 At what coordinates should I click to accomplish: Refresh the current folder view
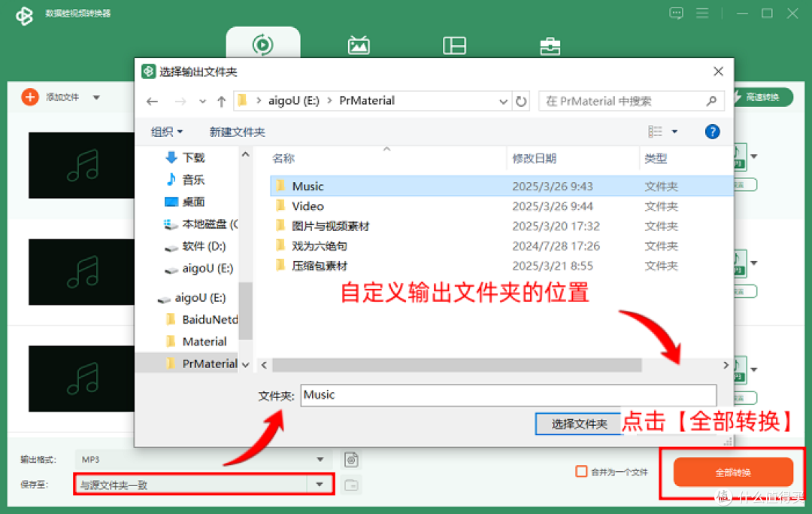(521, 102)
